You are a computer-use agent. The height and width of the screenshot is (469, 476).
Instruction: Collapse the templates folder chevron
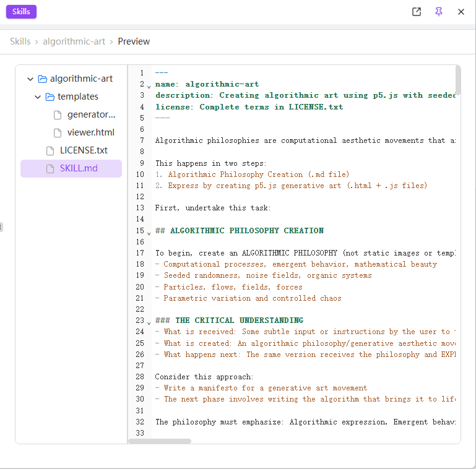click(x=38, y=97)
